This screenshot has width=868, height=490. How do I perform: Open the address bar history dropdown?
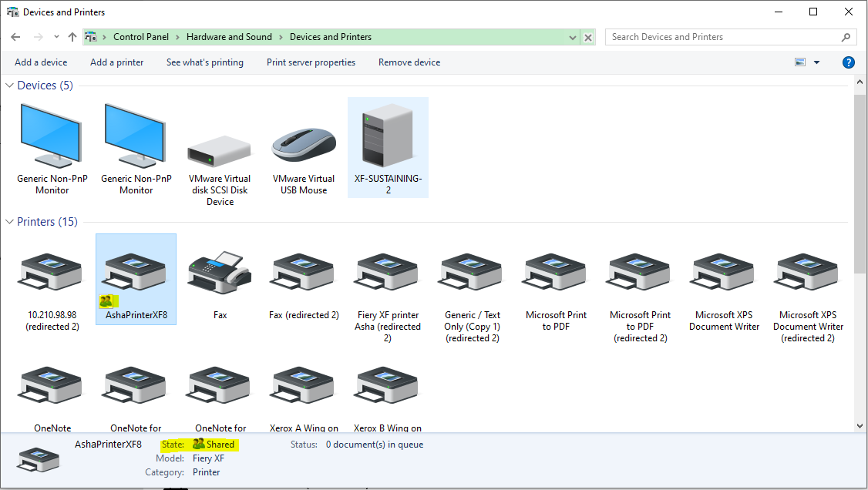[x=573, y=38]
